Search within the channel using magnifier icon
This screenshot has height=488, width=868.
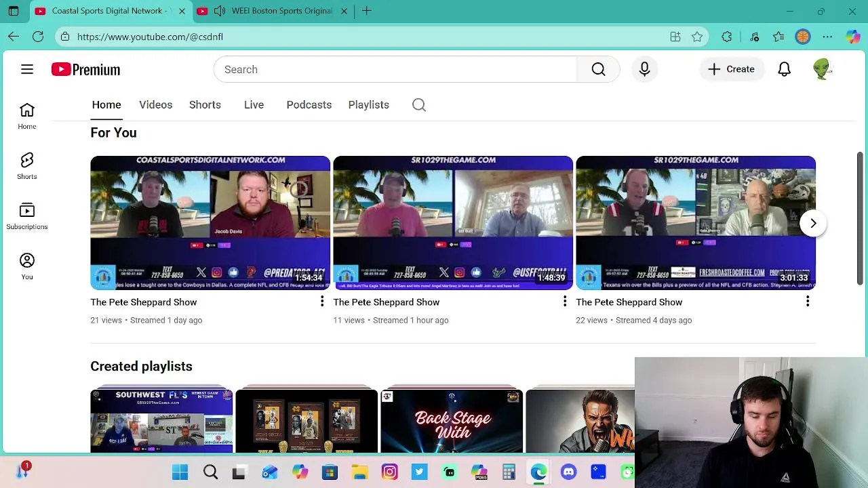coord(419,104)
